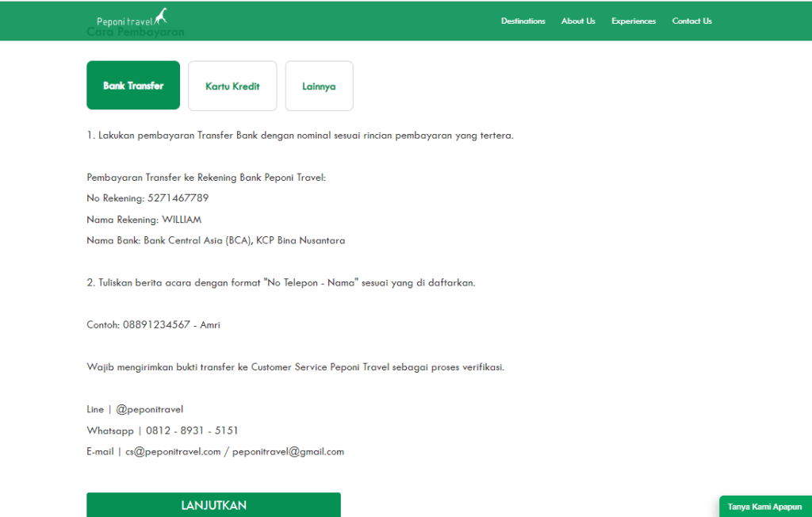The image size is (812, 517).
Task: Click the account name WILLIAM
Action: point(182,220)
